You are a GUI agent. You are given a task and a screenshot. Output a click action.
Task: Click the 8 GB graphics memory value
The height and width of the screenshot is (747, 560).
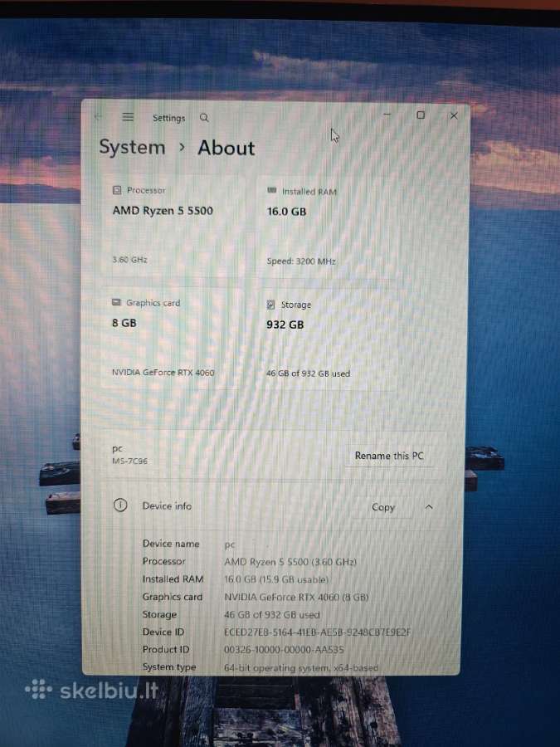tap(124, 323)
